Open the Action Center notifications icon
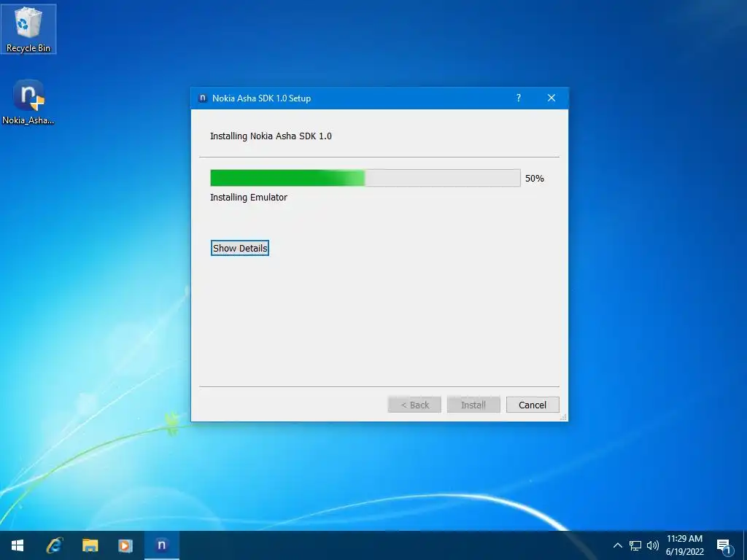This screenshot has height=560, width=747. (x=724, y=546)
